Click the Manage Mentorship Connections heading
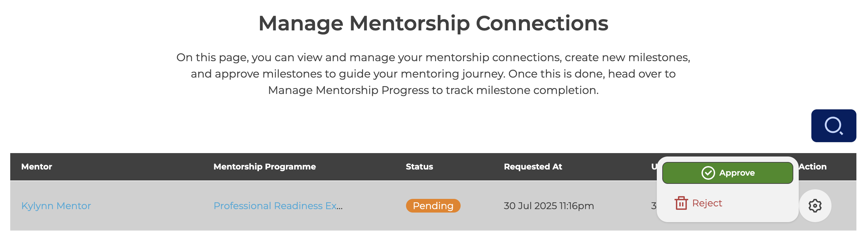The image size is (868, 231). click(433, 23)
